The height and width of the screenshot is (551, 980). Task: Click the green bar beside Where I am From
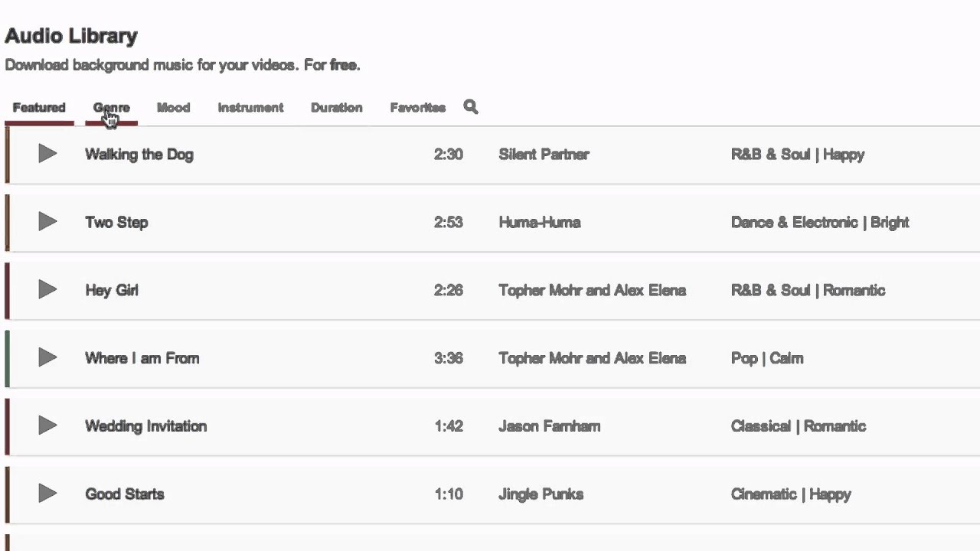[8, 358]
